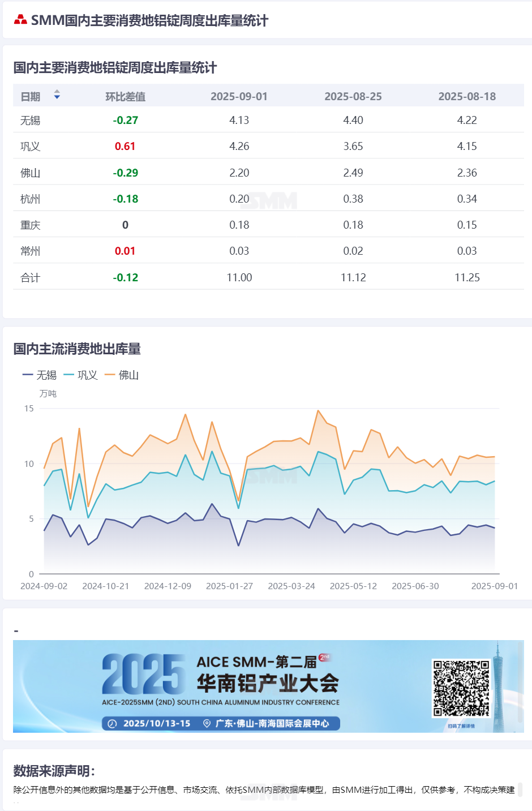Viewport: 532px width, 811px height.
Task: Select the 2025-08-18 column header
Action: 467,96
